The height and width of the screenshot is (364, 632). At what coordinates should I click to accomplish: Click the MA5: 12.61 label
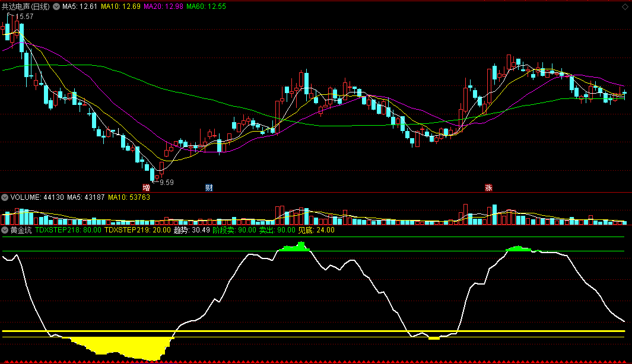(x=80, y=7)
